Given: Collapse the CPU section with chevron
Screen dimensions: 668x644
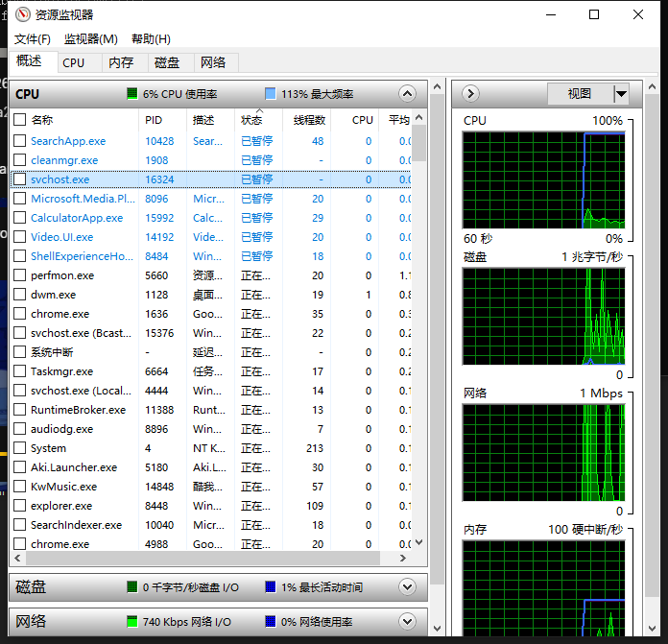Looking at the screenshot, I should (407, 94).
